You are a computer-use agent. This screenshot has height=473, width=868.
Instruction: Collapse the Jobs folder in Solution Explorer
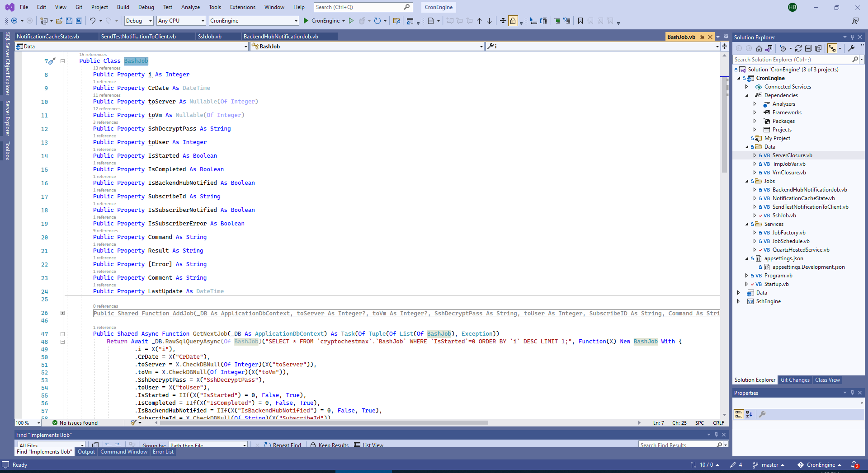pyautogui.click(x=747, y=181)
